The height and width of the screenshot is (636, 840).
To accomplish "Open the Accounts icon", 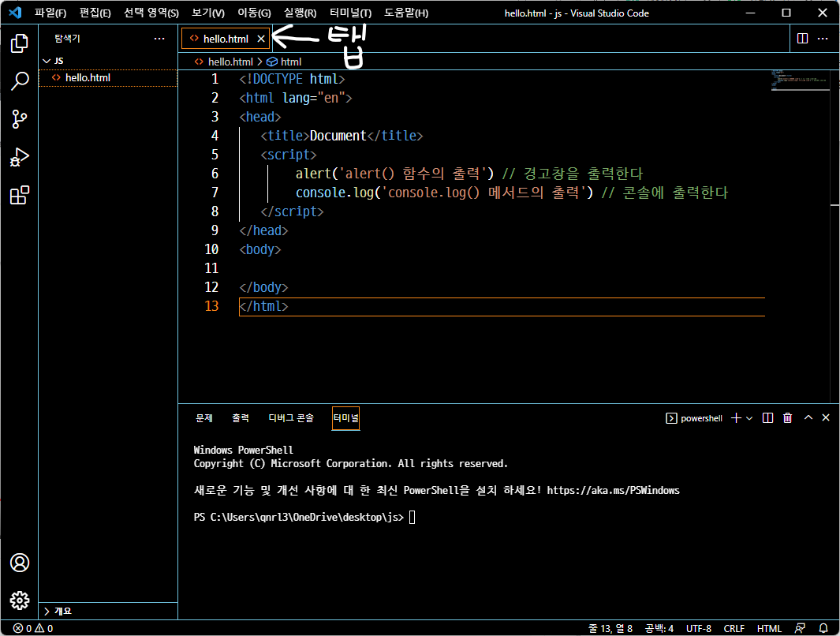I will [19, 563].
